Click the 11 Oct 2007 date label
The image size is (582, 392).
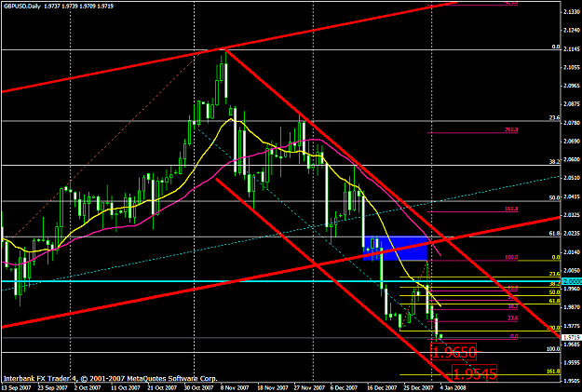pyautogui.click(x=126, y=387)
